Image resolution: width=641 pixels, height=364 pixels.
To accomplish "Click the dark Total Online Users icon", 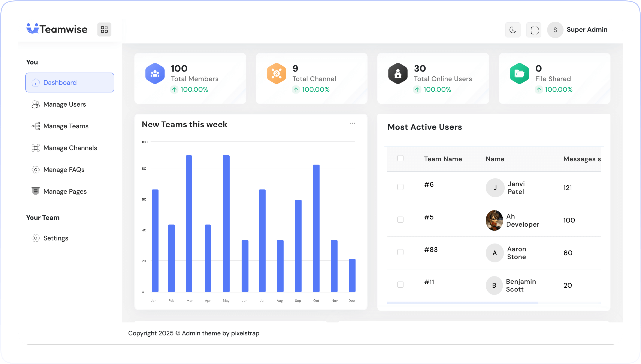I will click(x=397, y=73).
